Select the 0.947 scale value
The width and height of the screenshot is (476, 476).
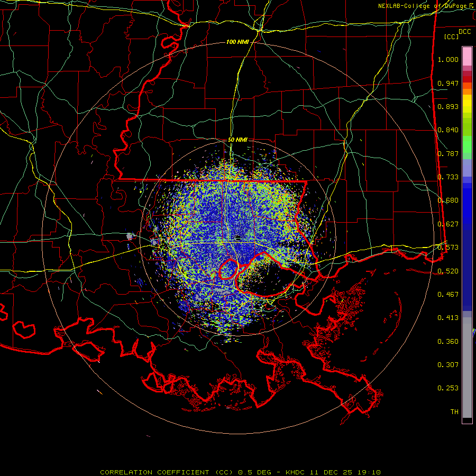(x=448, y=83)
